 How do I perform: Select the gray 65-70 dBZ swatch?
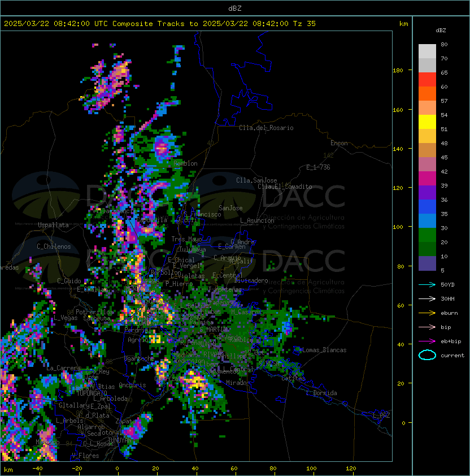427,65
